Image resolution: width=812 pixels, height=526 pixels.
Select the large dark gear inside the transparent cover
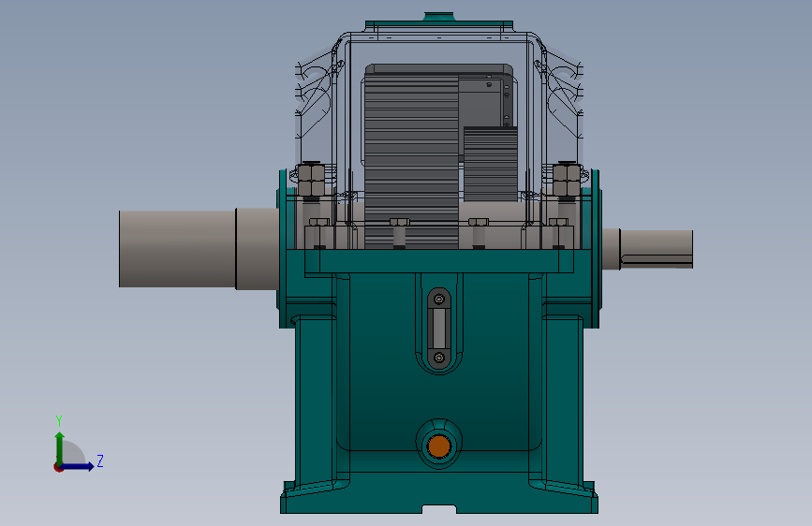(412, 160)
